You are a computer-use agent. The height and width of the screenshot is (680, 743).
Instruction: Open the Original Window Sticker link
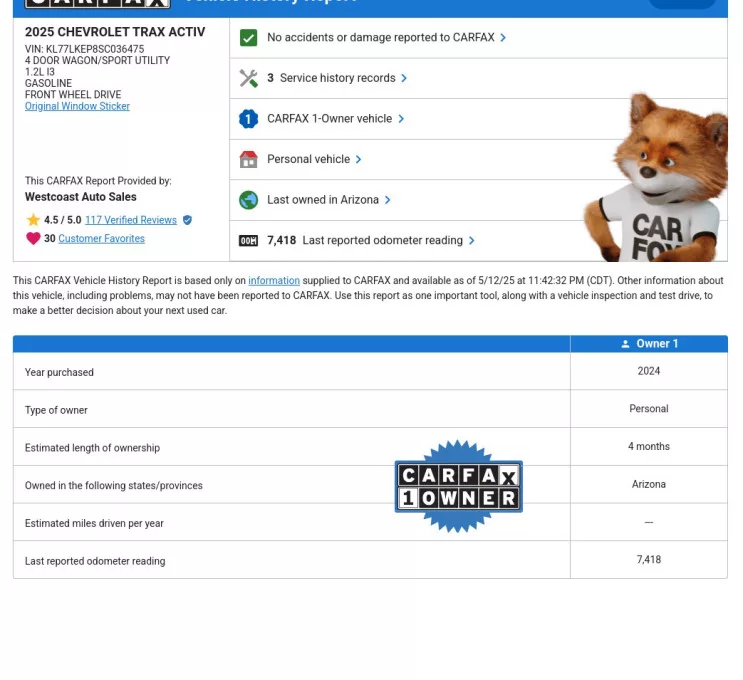click(77, 106)
